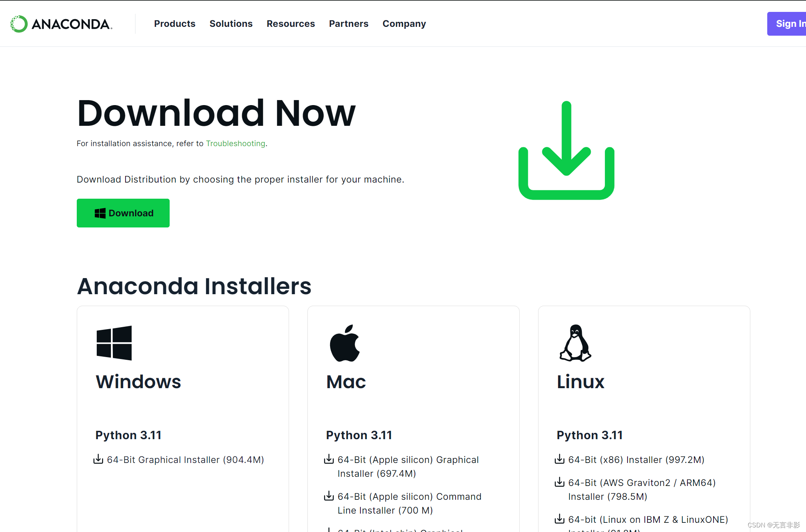
Task: Click download icon beside Apple silicon Command Line Installer
Action: pyautogui.click(x=329, y=496)
